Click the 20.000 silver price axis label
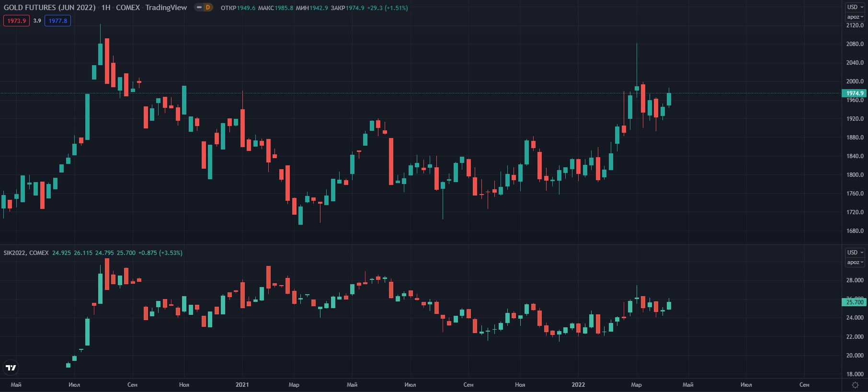Image resolution: width=868 pixels, height=392 pixels. [855, 356]
